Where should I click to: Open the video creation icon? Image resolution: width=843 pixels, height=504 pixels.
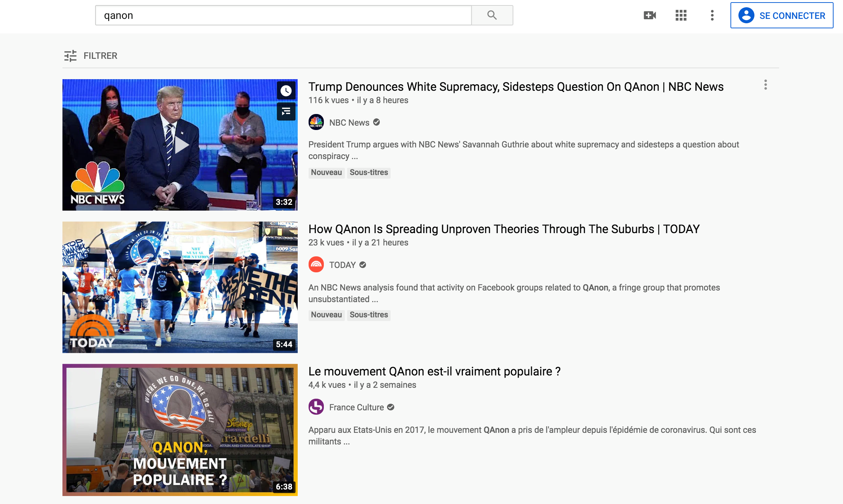click(x=649, y=15)
